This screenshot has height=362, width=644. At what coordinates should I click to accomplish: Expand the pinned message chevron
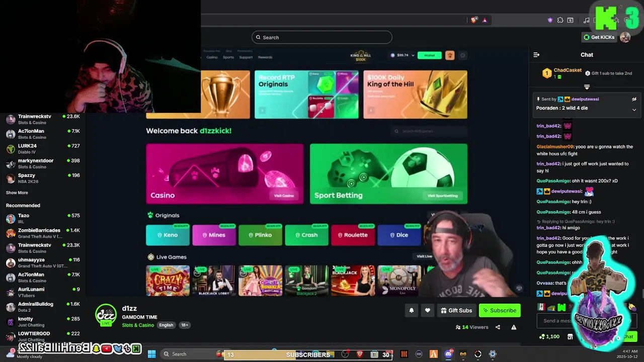point(634,109)
